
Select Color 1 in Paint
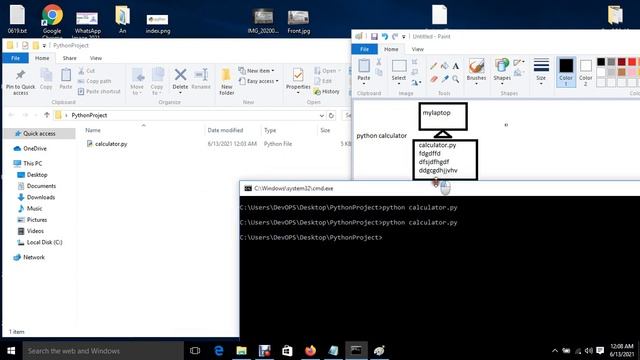tap(566, 72)
